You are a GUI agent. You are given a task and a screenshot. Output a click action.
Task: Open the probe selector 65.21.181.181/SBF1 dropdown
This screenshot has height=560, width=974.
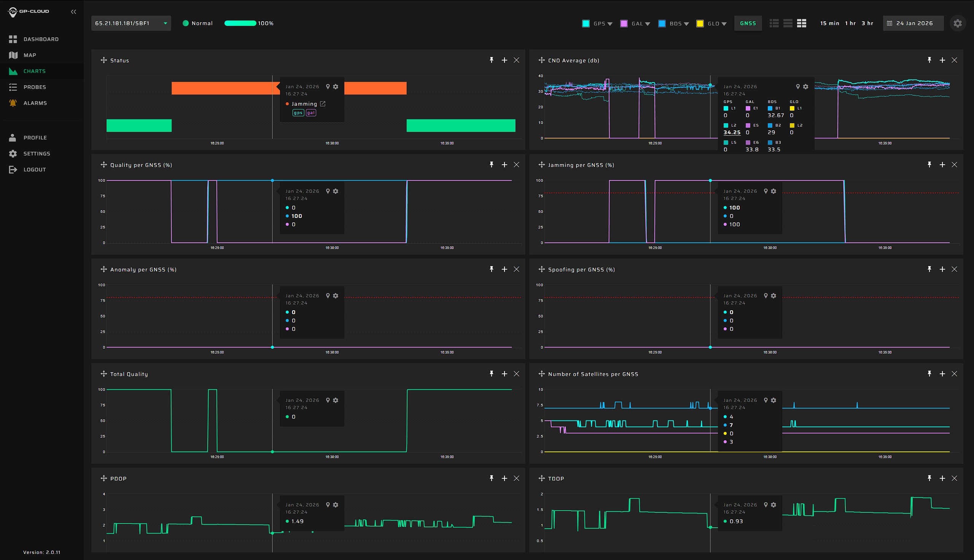(x=131, y=24)
